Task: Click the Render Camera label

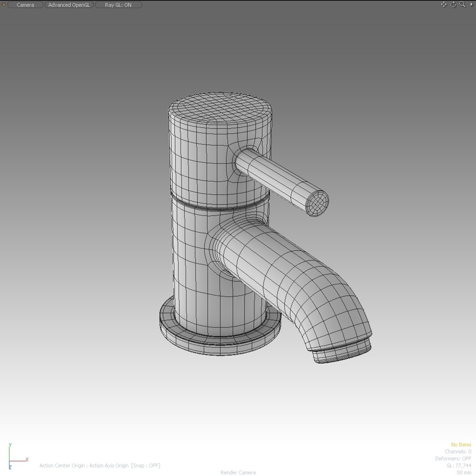Action: pyautogui.click(x=238, y=472)
